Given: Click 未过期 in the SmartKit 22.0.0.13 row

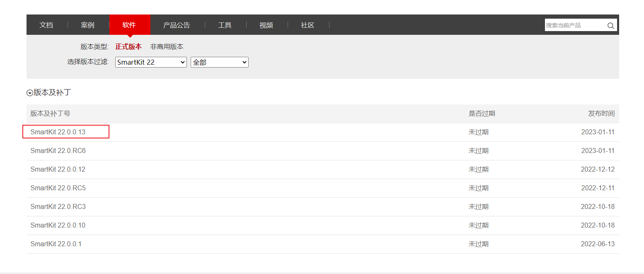Looking at the screenshot, I should click(x=479, y=132).
